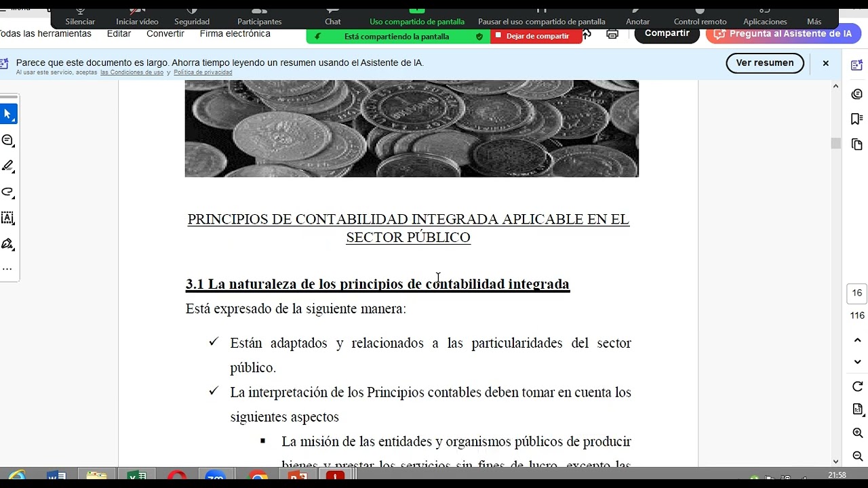The image size is (868, 488).
Task: Open PowerPoint from the taskbar
Action: [x=298, y=476]
